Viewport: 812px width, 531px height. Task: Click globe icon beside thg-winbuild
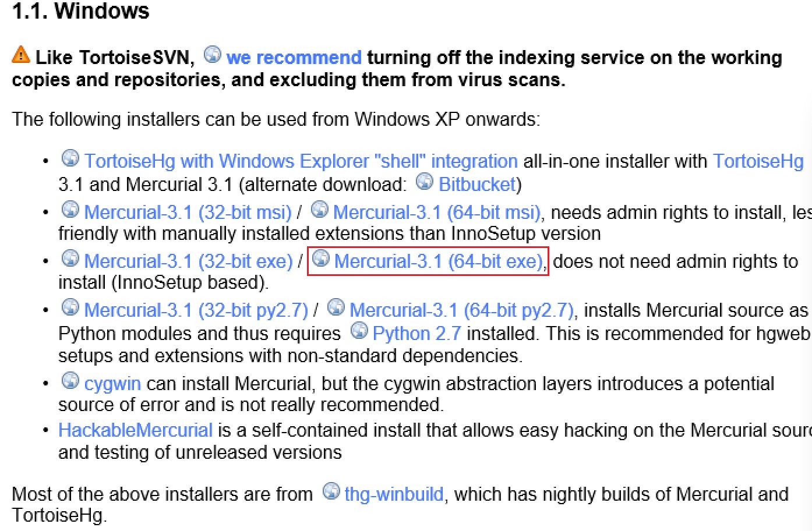tap(331, 492)
